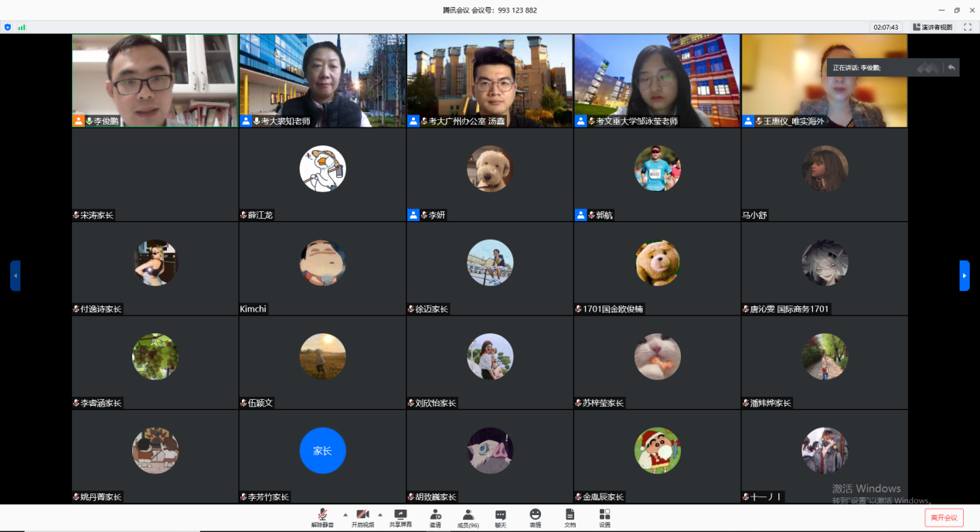Enter full screen mode icon
Screen dimensions: 980x532
[967, 27]
